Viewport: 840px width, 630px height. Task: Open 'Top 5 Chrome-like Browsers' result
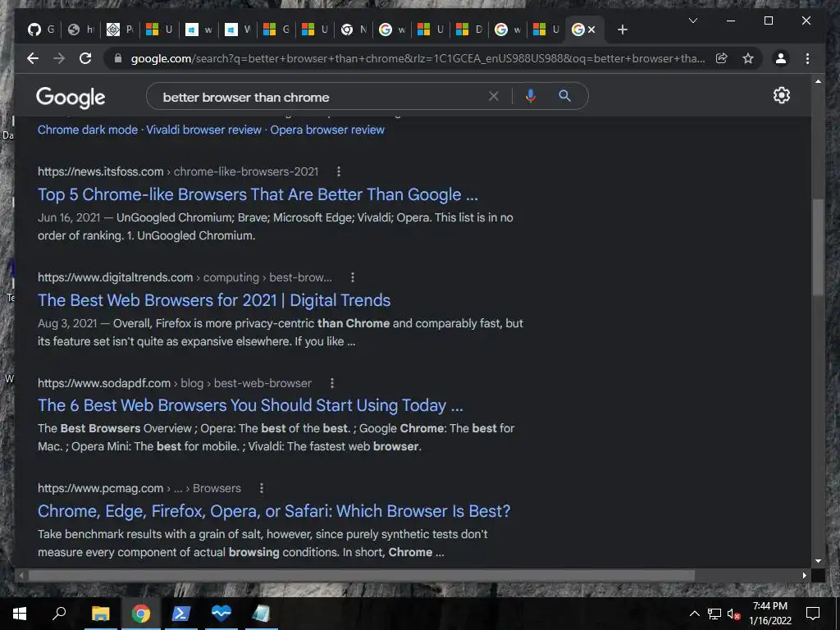click(258, 194)
